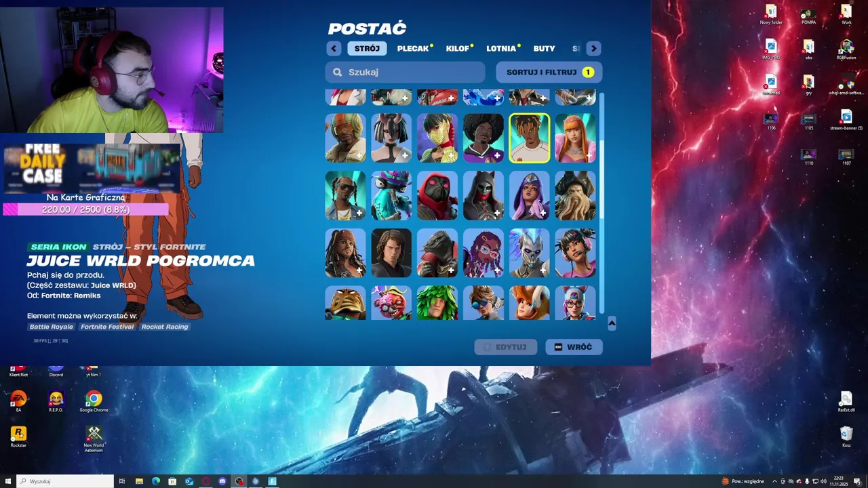Image resolution: width=868 pixels, height=488 pixels.
Task: Open the stream-banner (5) file
Action: point(846,120)
